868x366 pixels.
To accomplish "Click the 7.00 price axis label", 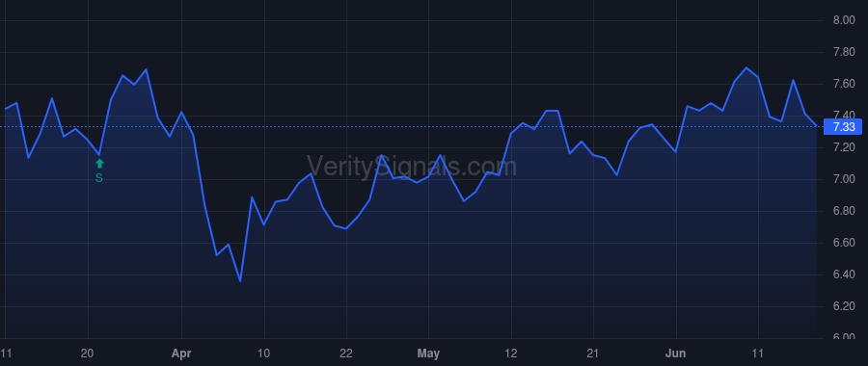I will coord(844,180).
